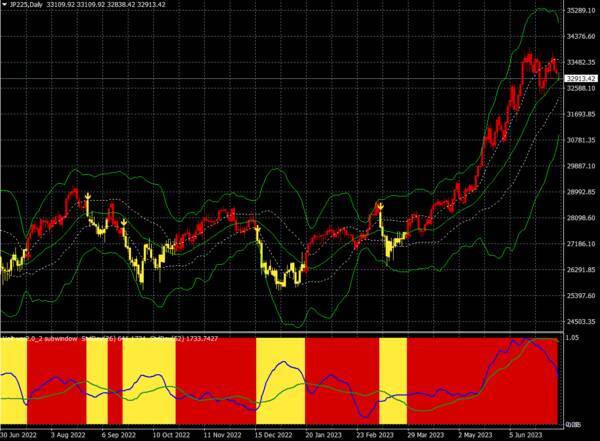Click the signal arrow above the March 2023 peak
Image resolution: width=600 pixels, height=441 pixels.
[380, 205]
